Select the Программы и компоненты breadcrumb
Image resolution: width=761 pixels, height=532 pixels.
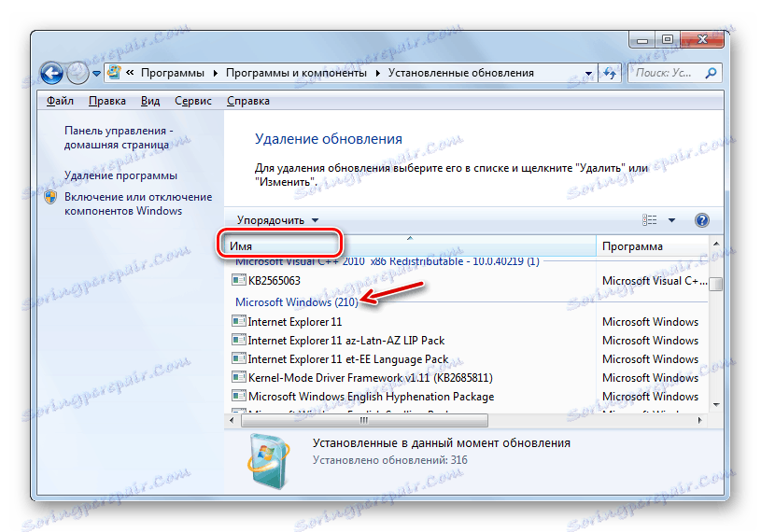[296, 73]
